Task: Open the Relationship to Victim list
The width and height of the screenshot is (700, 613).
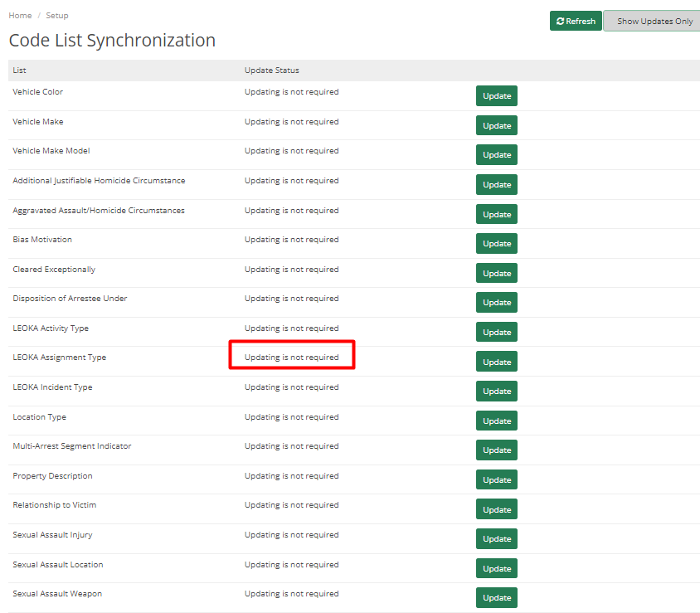Action: [x=54, y=504]
